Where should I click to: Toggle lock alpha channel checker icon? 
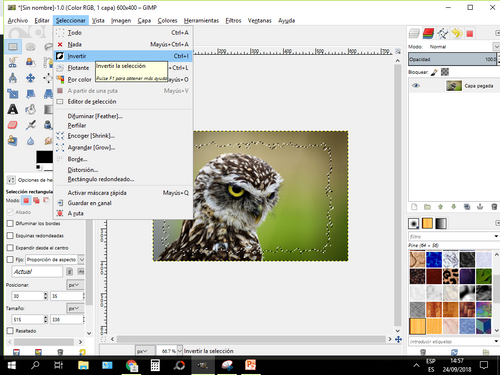(x=445, y=72)
